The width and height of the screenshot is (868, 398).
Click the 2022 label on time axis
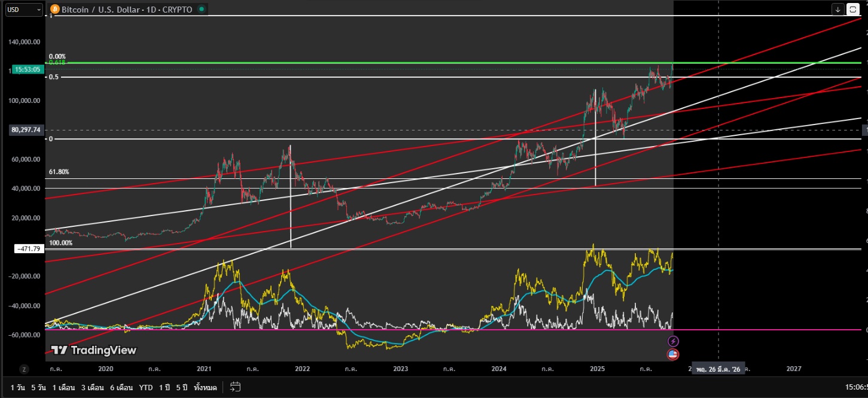point(302,369)
